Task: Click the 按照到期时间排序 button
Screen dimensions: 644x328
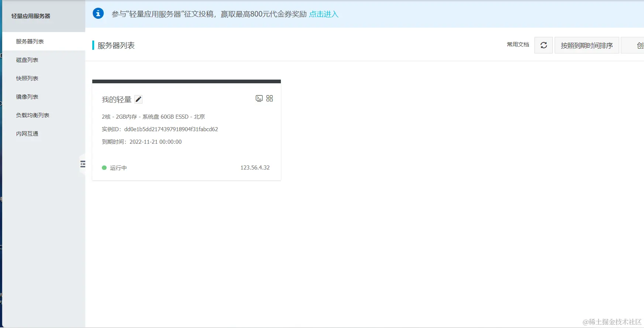Action: (587, 45)
